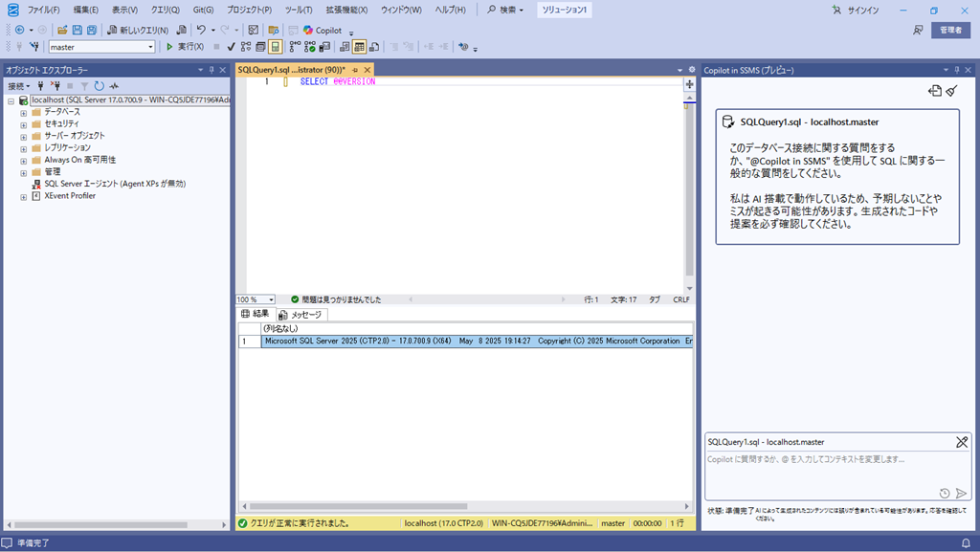
Task: Open the 拡張機能(X) menu
Action: (346, 10)
